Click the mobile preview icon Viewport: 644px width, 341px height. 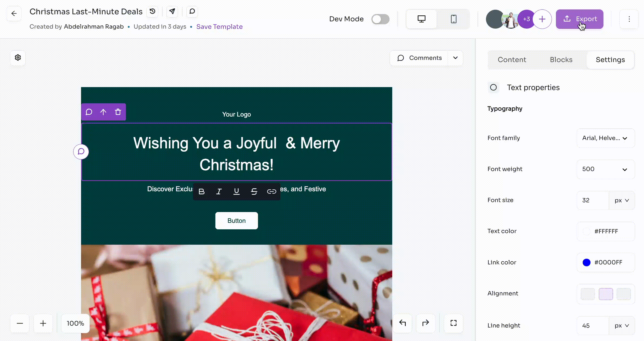coord(453,19)
